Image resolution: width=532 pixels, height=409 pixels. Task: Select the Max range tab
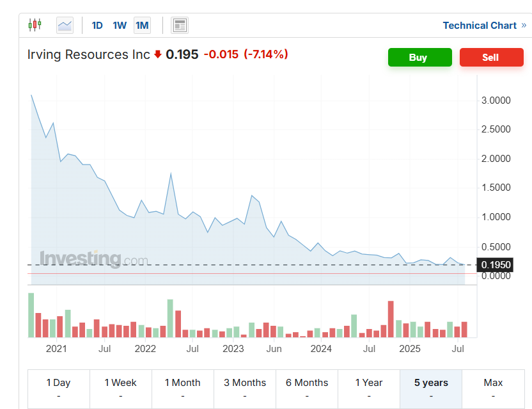coord(494,389)
